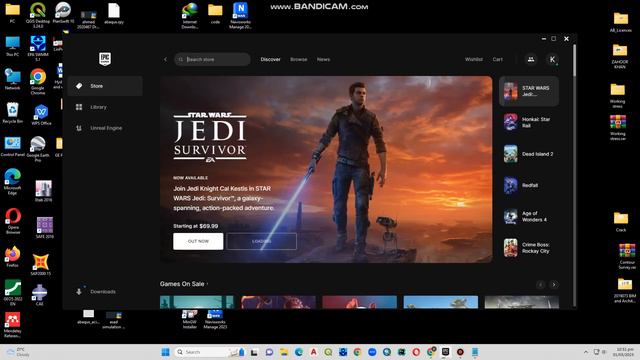Click the launcher's vertical scrollbar
The height and width of the screenshot is (360, 640).
pos(574,61)
